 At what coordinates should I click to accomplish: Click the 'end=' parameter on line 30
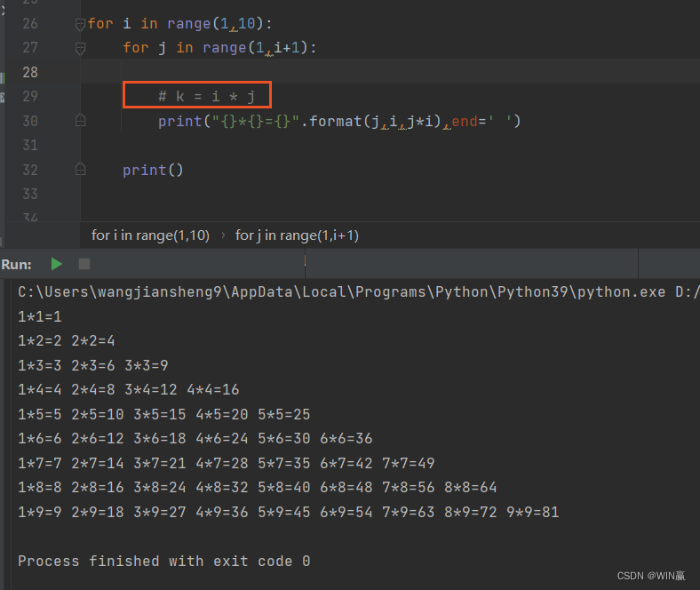[x=468, y=121]
